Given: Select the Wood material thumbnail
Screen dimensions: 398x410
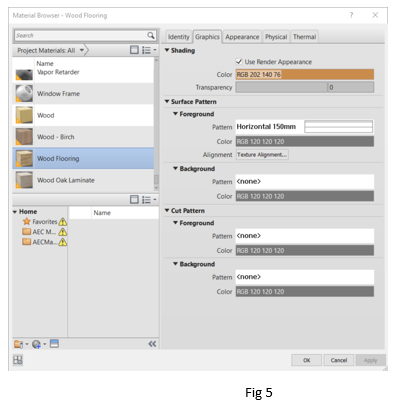Looking at the screenshot, I should coord(24,115).
